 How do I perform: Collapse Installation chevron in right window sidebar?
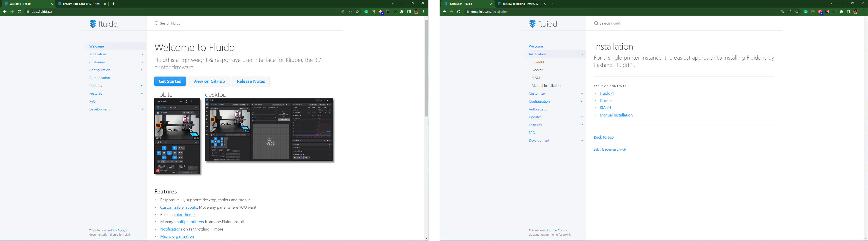tap(582, 54)
